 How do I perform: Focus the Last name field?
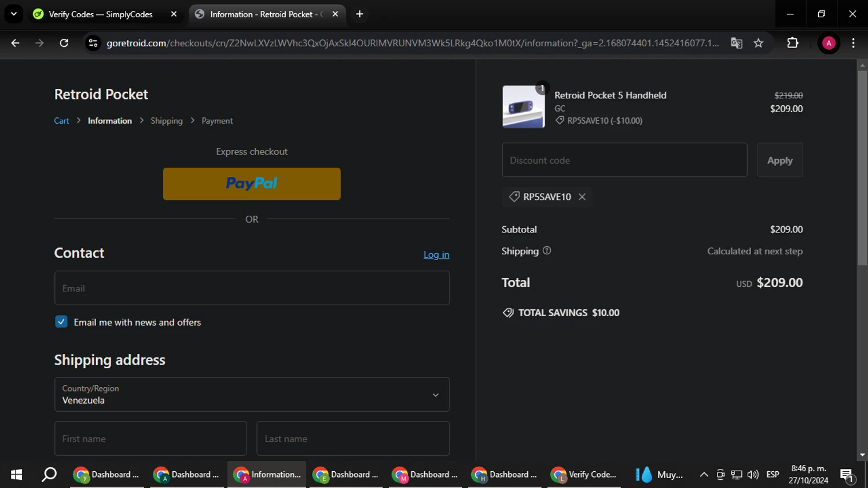point(353,438)
